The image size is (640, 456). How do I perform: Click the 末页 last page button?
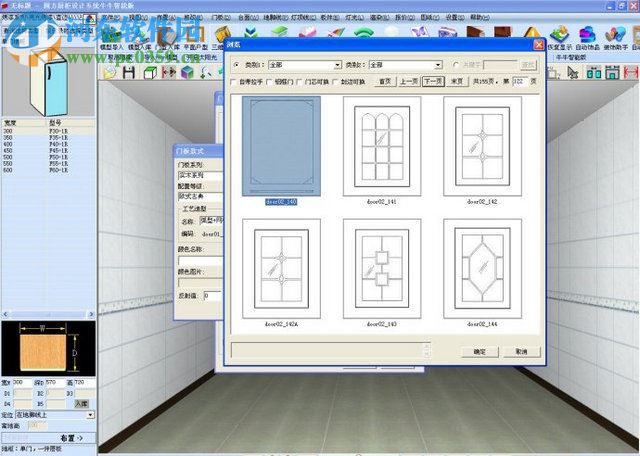pyautogui.click(x=457, y=82)
